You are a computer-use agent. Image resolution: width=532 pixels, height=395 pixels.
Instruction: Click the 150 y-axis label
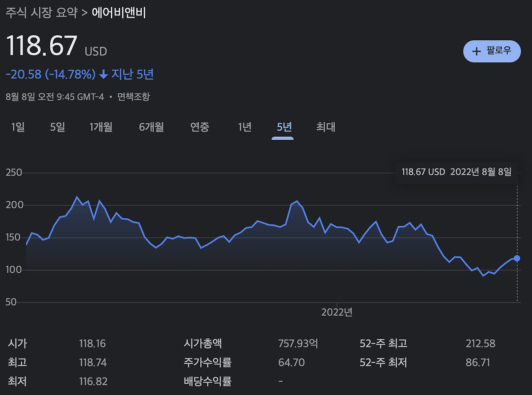pyautogui.click(x=14, y=238)
